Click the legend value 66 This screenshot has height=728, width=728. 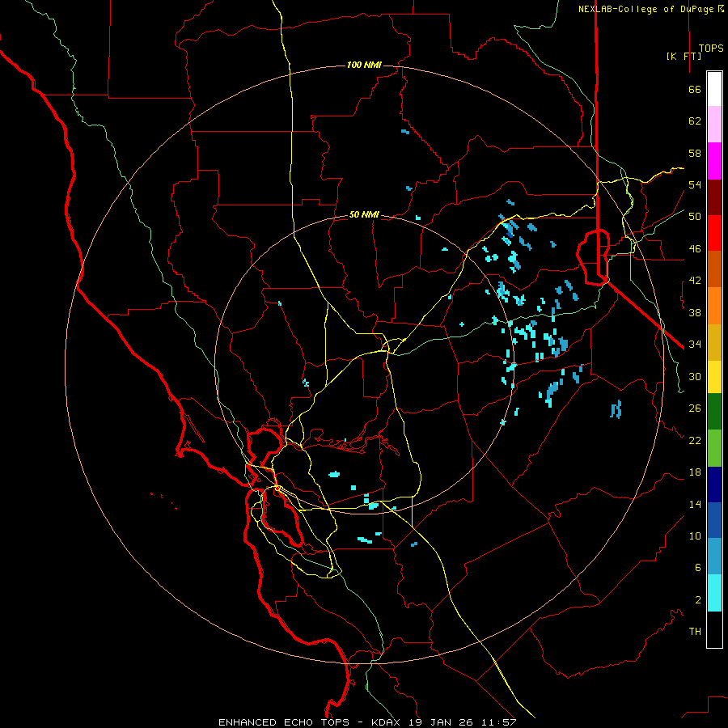[695, 89]
